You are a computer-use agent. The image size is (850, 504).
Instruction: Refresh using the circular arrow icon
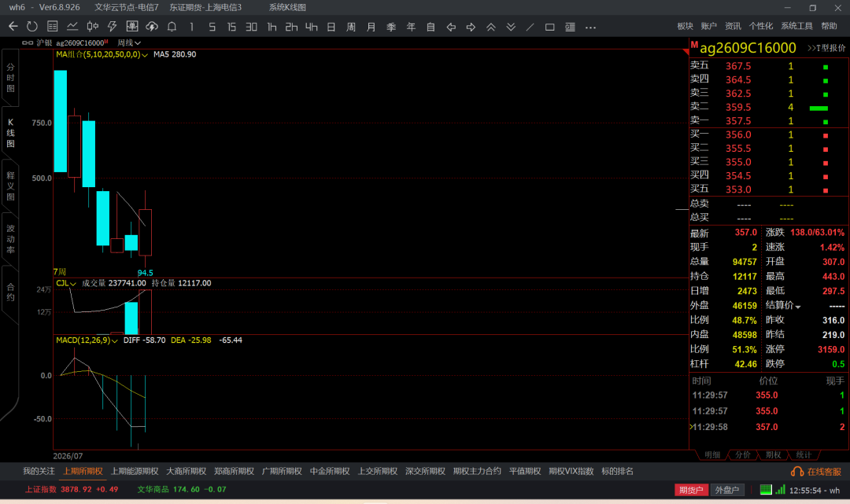(32, 27)
